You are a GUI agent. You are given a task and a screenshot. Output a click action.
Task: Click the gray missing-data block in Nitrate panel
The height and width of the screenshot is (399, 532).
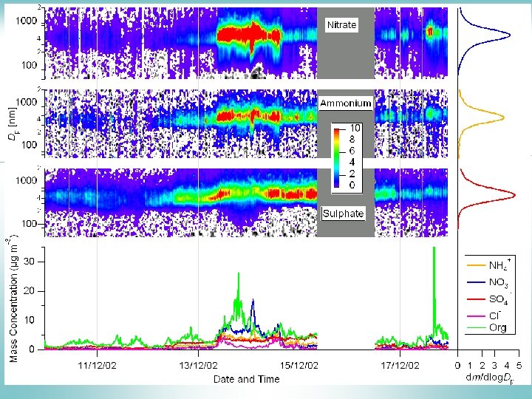click(x=346, y=43)
